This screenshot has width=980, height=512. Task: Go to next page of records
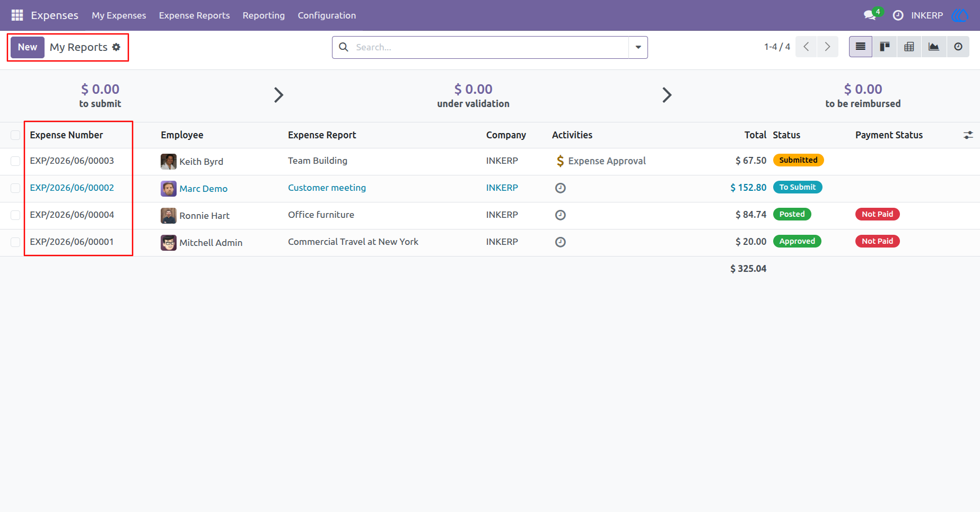pyautogui.click(x=827, y=47)
